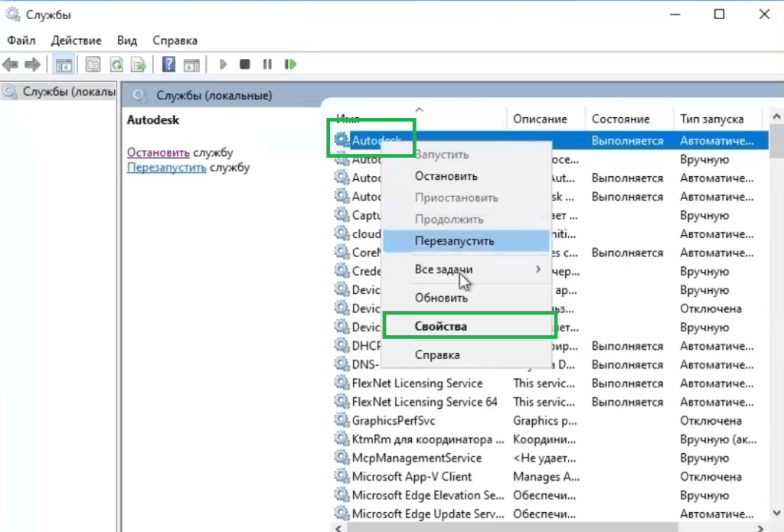Toggle the console tree pane toolbar icon
The width and height of the screenshot is (784, 532).
pyautogui.click(x=64, y=65)
